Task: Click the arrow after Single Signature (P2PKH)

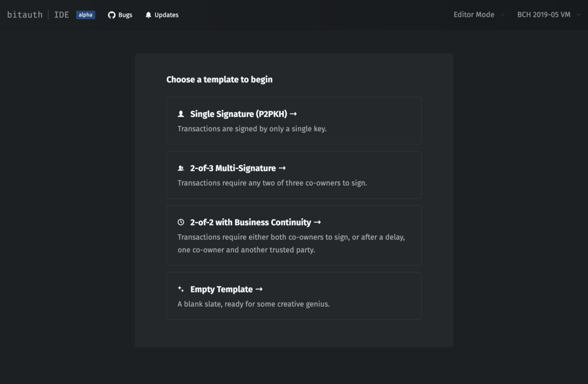Action: click(x=293, y=114)
